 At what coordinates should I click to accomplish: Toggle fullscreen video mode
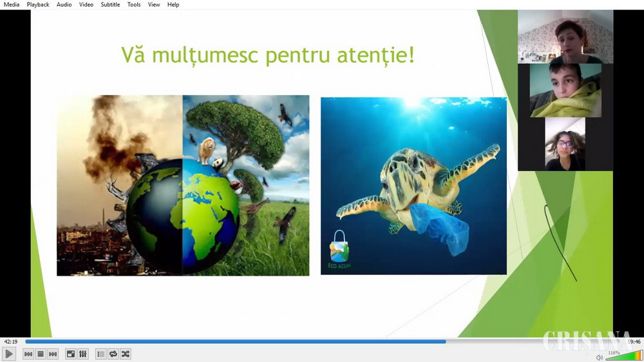pyautogui.click(x=71, y=354)
